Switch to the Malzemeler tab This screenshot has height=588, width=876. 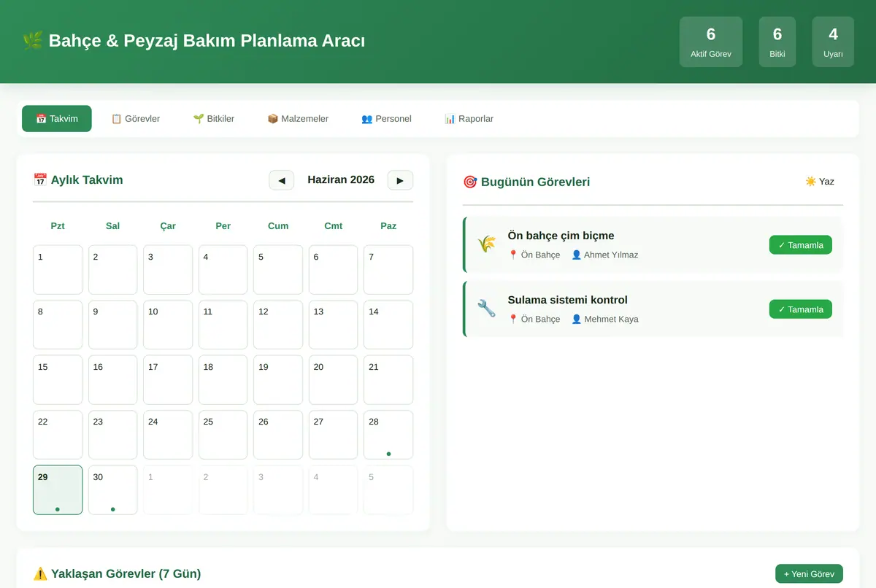[298, 119]
